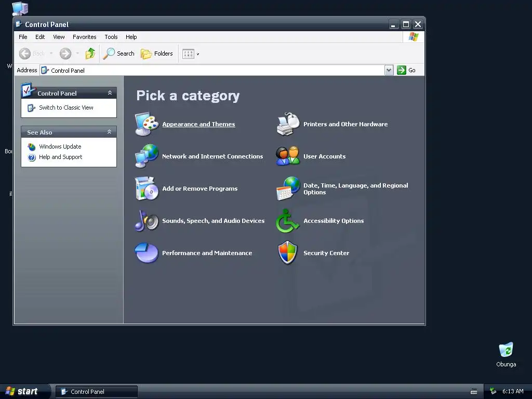Screen dimensions: 532x399
Task: Click Switch to Classic View link
Action: 66,108
